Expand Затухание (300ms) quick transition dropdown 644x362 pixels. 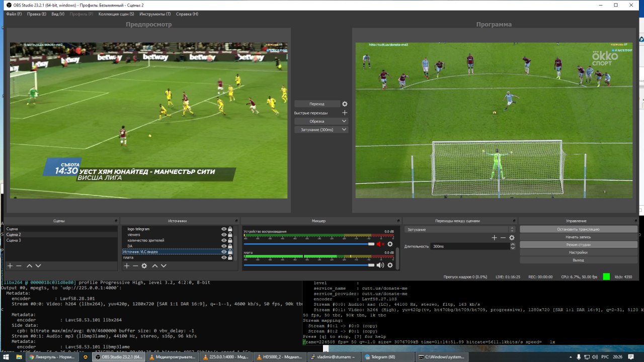click(x=344, y=130)
